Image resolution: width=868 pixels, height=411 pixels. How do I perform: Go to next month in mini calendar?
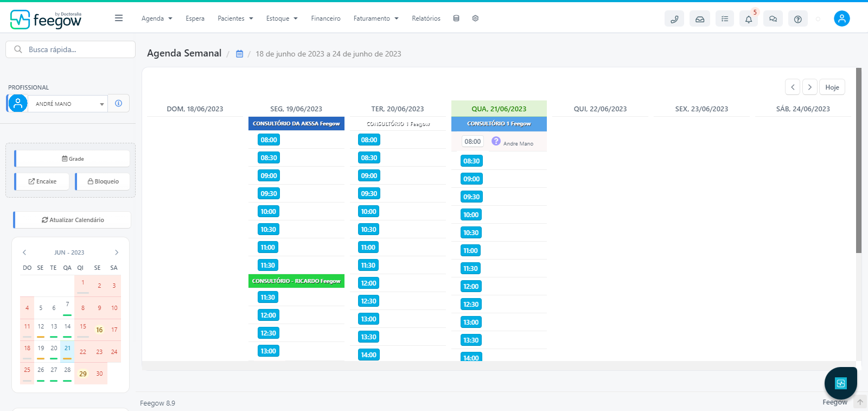pos(116,252)
